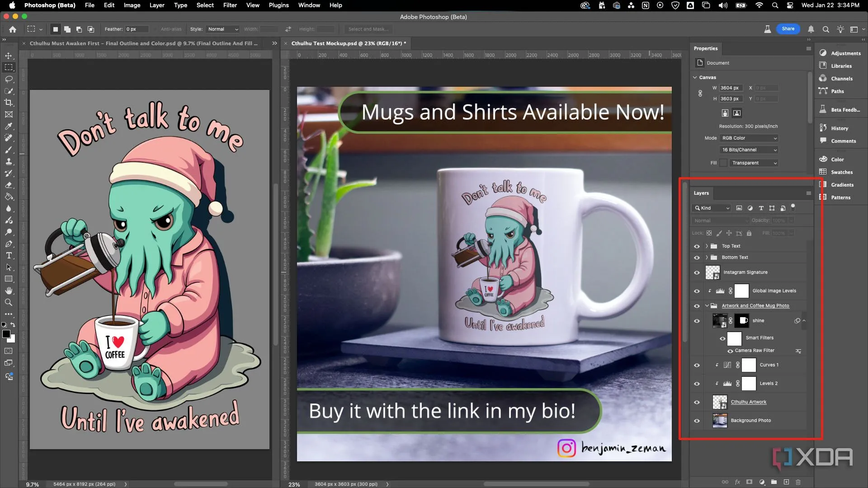This screenshot has width=868, height=488.
Task: Hide the Cthulhu Artwork layer
Action: point(697,402)
